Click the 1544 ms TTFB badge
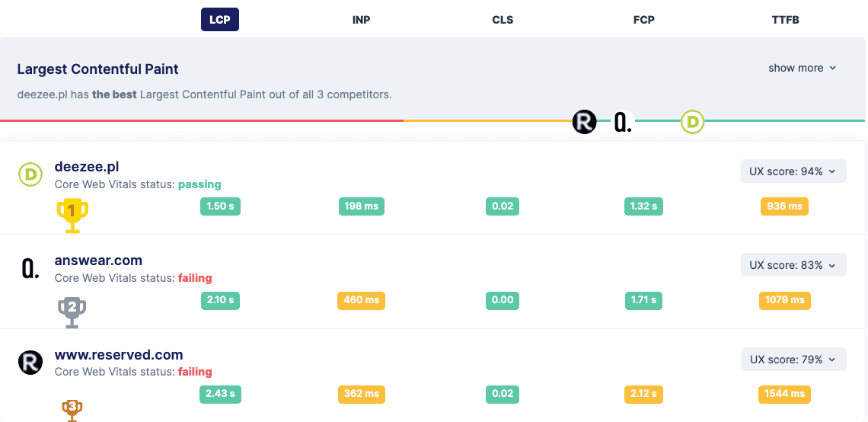The image size is (868, 422). coord(784,394)
